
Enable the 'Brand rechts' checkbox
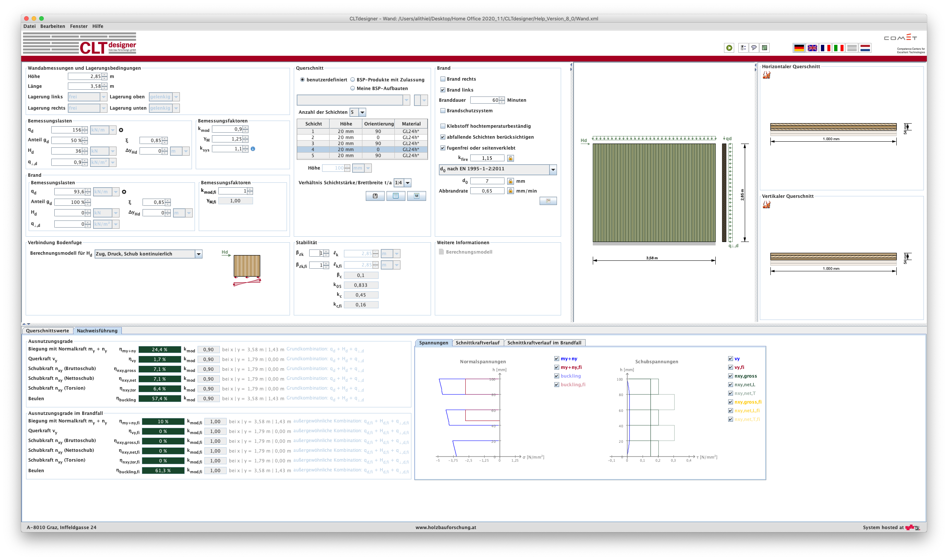442,79
